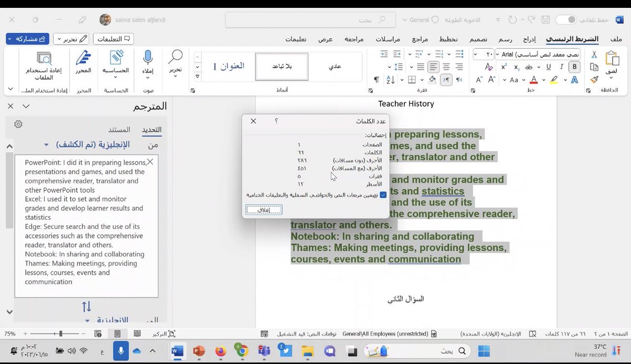
Task: Close the word count dialog
Action: (x=253, y=121)
